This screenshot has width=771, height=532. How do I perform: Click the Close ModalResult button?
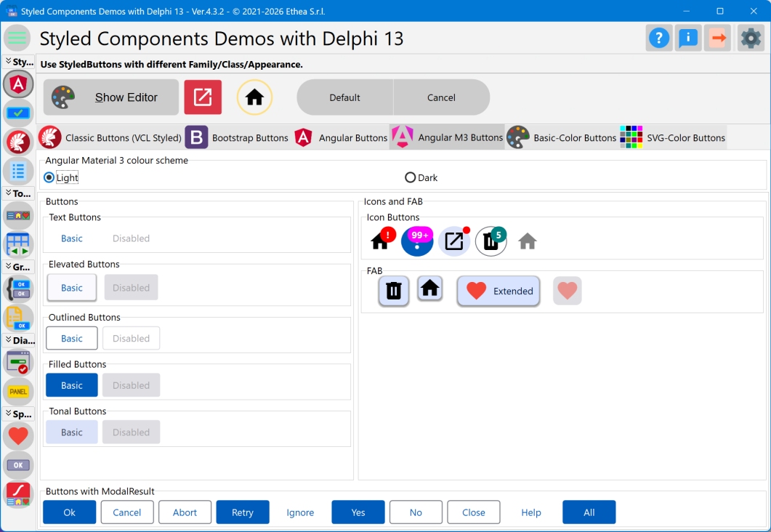[x=474, y=512]
